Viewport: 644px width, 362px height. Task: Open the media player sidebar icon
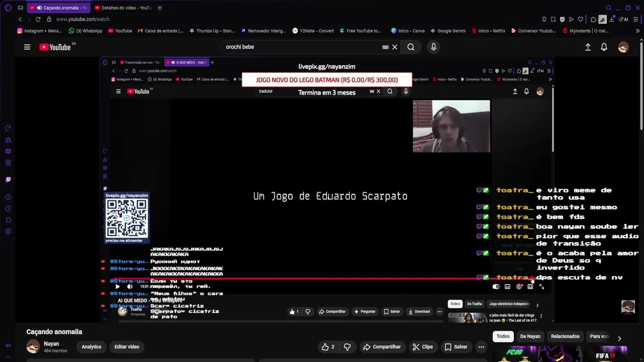(8, 197)
